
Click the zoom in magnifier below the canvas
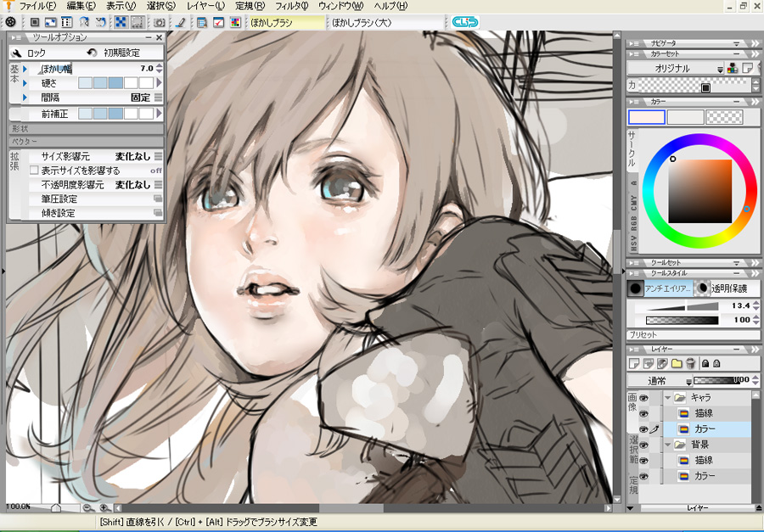[x=104, y=508]
